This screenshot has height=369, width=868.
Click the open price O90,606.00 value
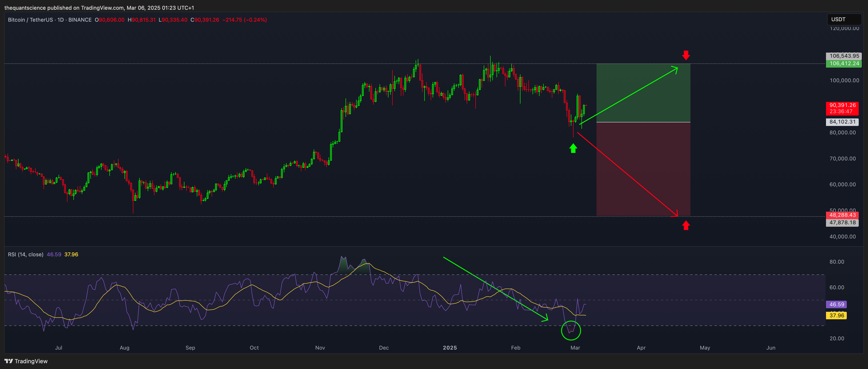click(109, 20)
